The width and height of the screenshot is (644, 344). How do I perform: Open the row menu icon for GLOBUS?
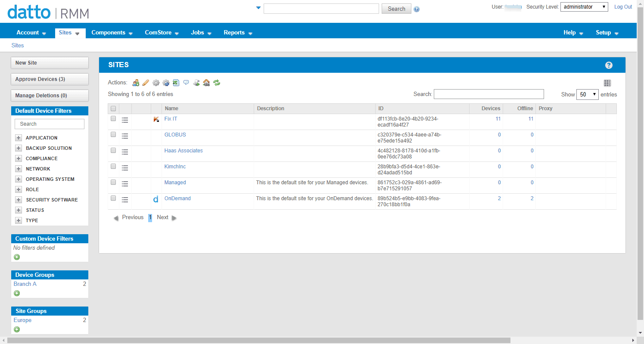pyautogui.click(x=125, y=136)
